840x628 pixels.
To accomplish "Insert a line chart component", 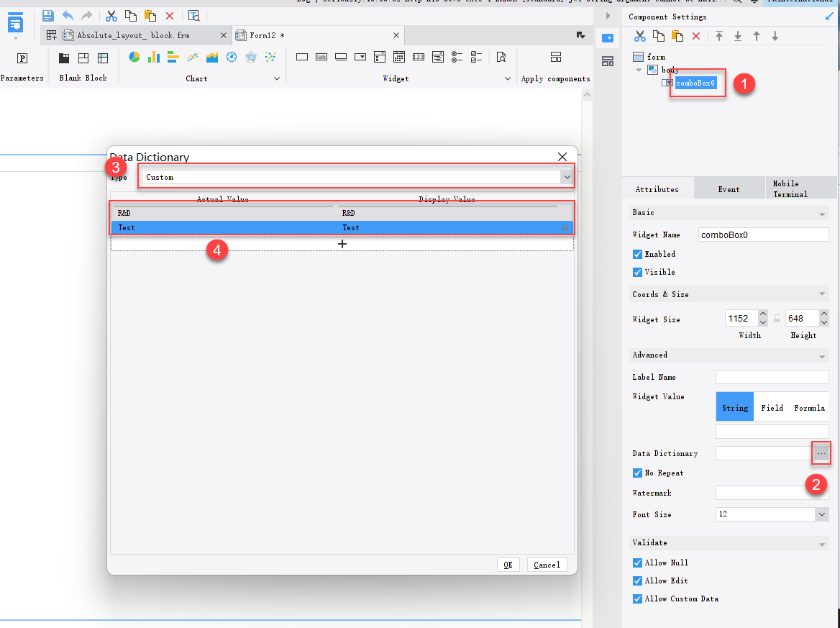I will point(193,57).
